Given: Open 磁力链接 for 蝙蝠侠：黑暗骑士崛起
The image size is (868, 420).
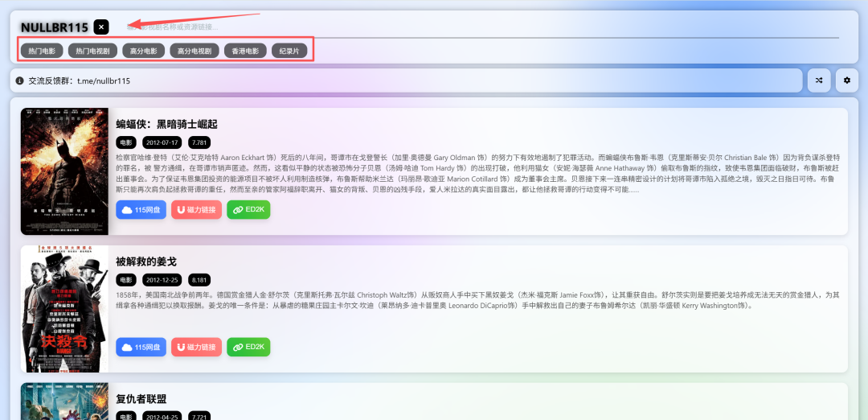Looking at the screenshot, I should click(197, 210).
